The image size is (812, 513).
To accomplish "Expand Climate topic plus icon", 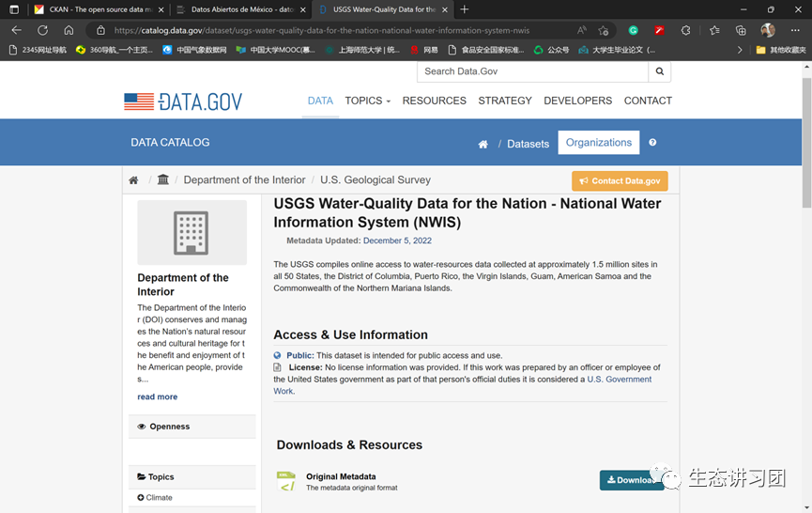I will 140,497.
